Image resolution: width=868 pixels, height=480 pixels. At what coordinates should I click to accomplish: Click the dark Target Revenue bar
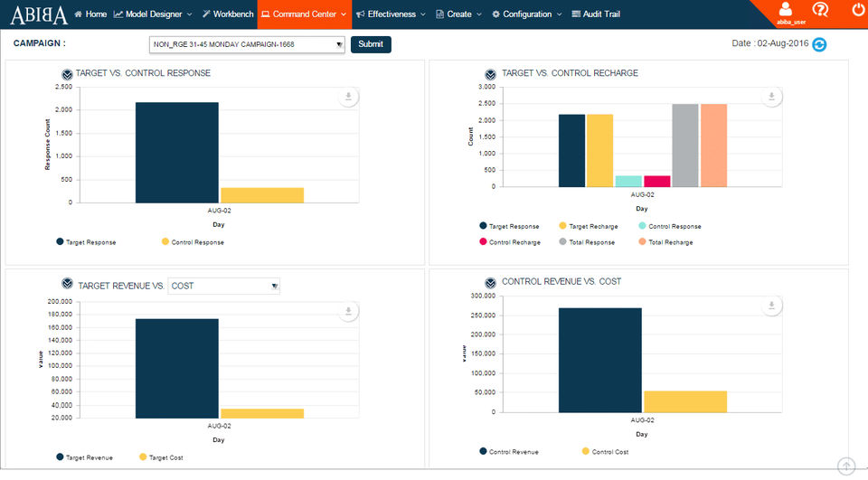(177, 368)
